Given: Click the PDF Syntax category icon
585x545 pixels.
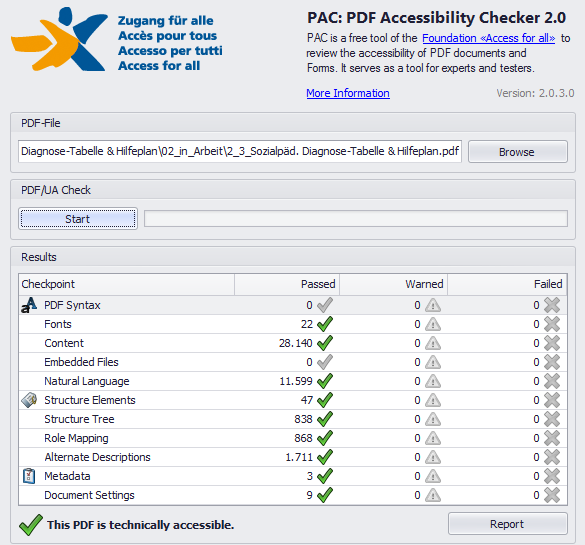Looking at the screenshot, I should [x=29, y=305].
